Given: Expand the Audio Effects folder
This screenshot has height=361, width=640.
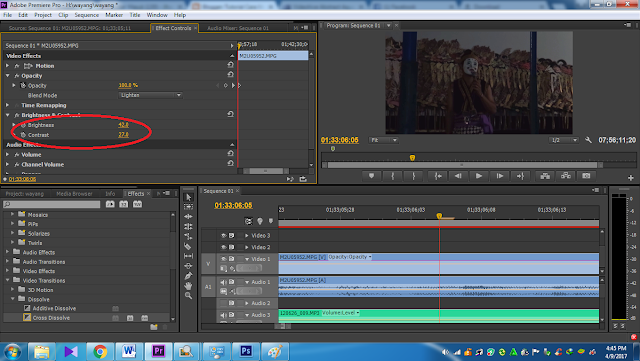Looking at the screenshot, I should coord(7,252).
